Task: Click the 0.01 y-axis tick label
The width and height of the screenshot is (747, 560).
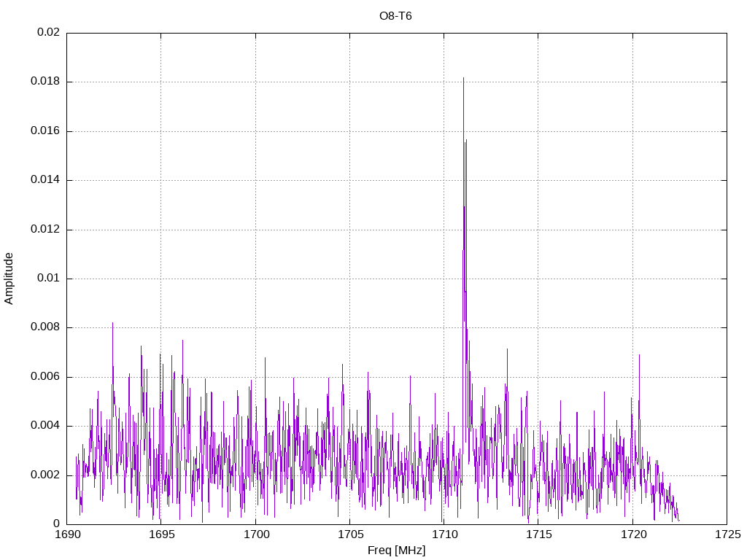Action: pyautogui.click(x=48, y=279)
